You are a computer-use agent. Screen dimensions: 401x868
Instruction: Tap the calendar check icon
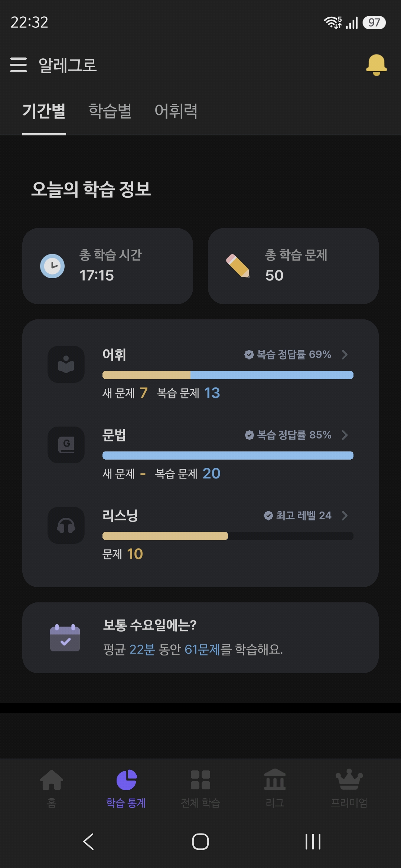65,638
